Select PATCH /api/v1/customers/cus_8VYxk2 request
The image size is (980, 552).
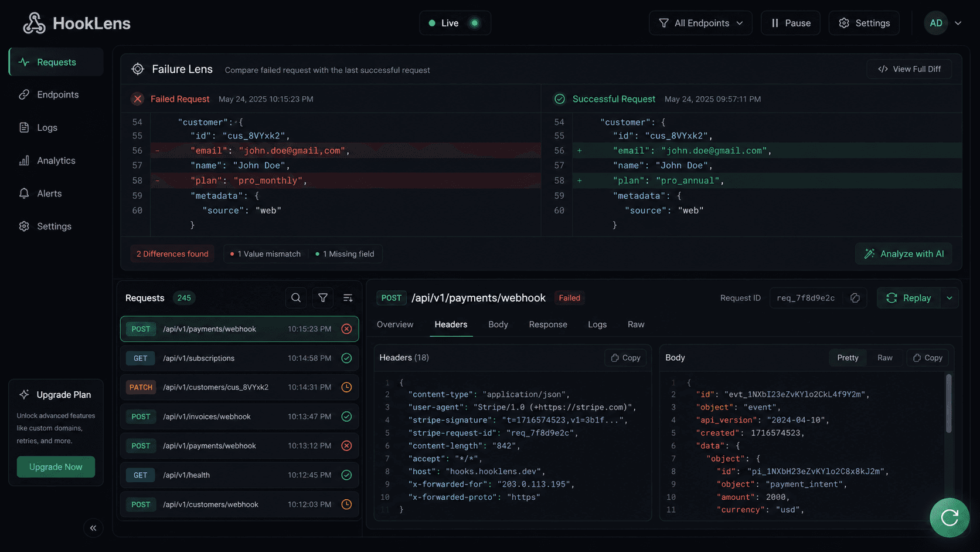point(239,387)
